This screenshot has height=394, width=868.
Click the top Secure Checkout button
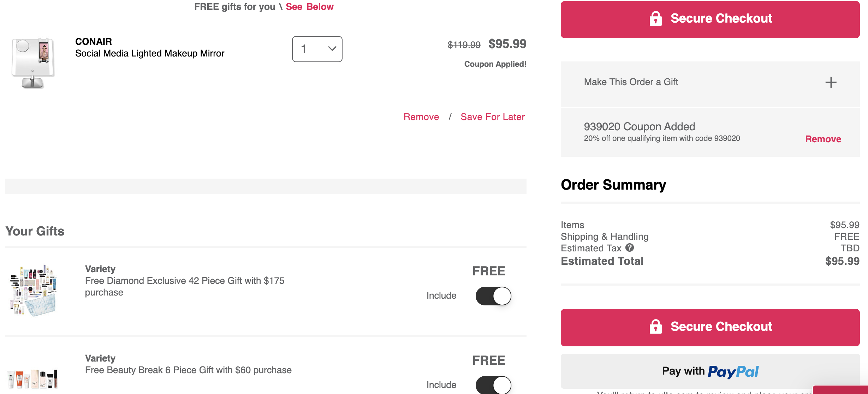click(710, 19)
